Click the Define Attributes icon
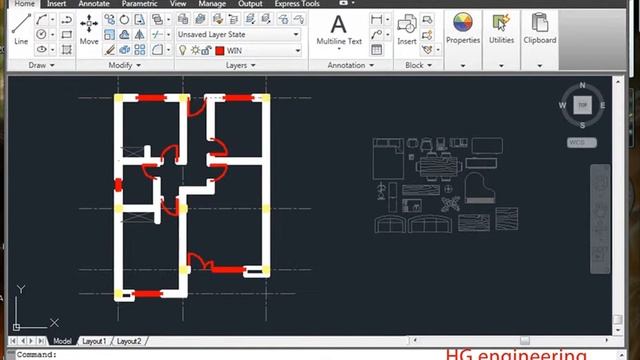The width and height of the screenshot is (640, 360). 427,49
